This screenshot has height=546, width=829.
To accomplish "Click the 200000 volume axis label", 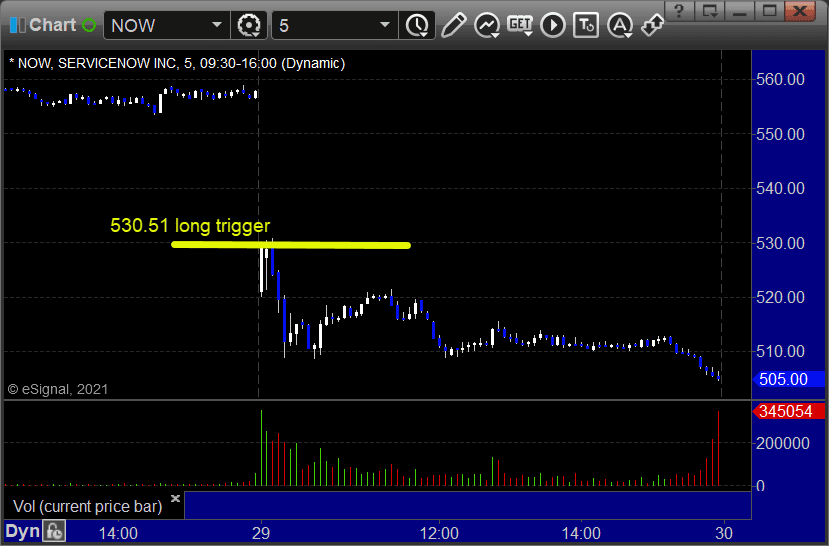I will tap(783, 443).
